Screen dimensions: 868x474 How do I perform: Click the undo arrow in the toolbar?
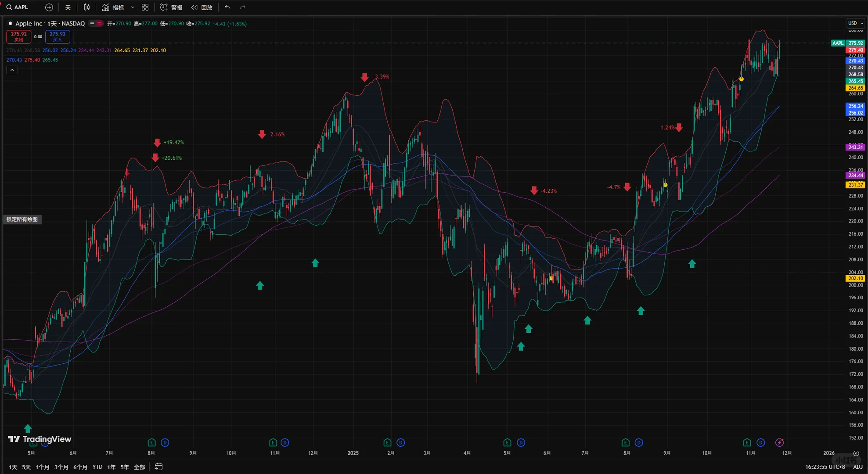[227, 7]
